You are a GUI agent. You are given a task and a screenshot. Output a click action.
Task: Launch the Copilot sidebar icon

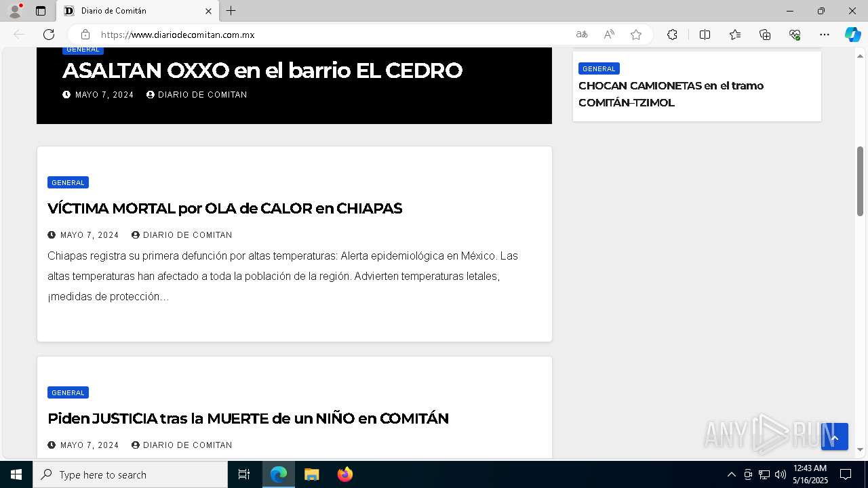pyautogui.click(x=852, y=35)
